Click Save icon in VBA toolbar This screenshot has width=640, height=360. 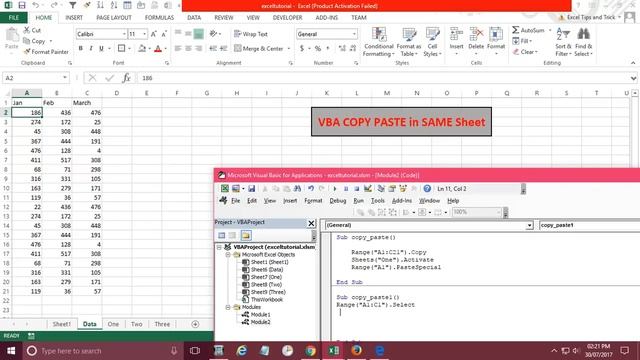[x=251, y=189]
